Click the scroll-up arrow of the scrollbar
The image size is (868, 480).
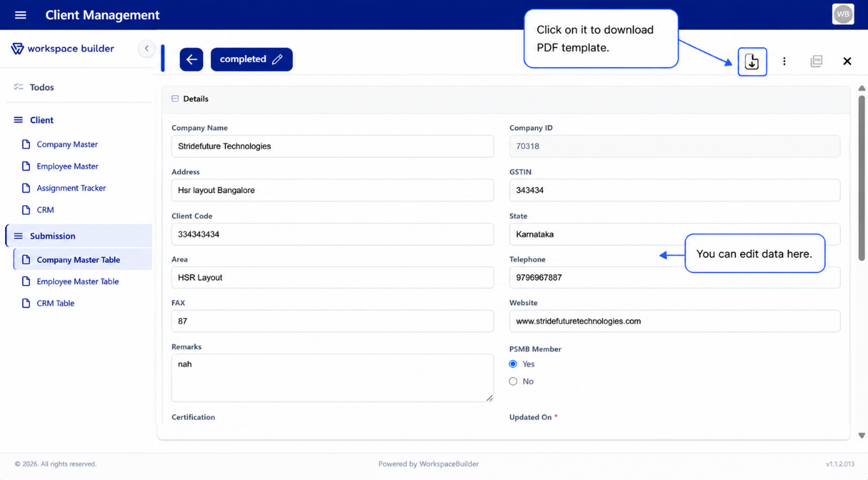pos(862,88)
